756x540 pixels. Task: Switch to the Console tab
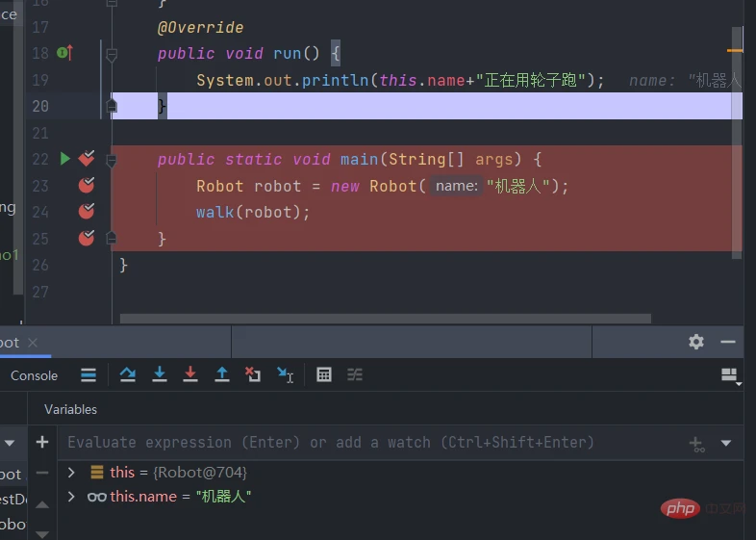pos(35,375)
